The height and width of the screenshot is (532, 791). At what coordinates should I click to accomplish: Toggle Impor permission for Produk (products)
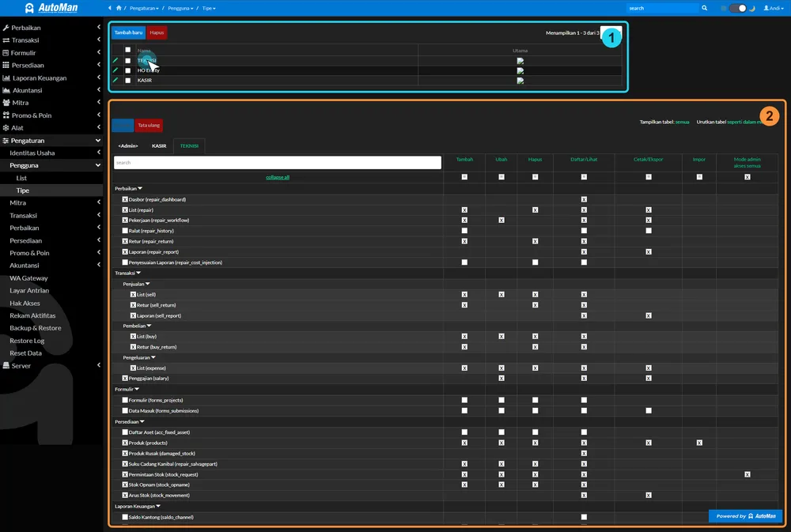point(699,443)
